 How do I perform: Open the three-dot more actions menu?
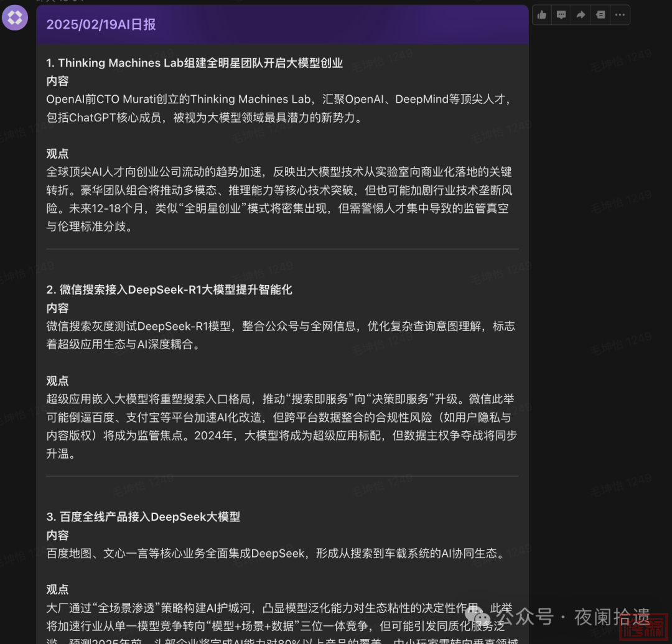pyautogui.click(x=620, y=15)
